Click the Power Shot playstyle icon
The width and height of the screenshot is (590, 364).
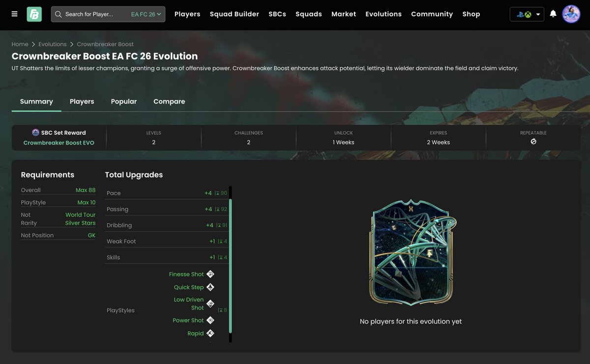coord(210,320)
